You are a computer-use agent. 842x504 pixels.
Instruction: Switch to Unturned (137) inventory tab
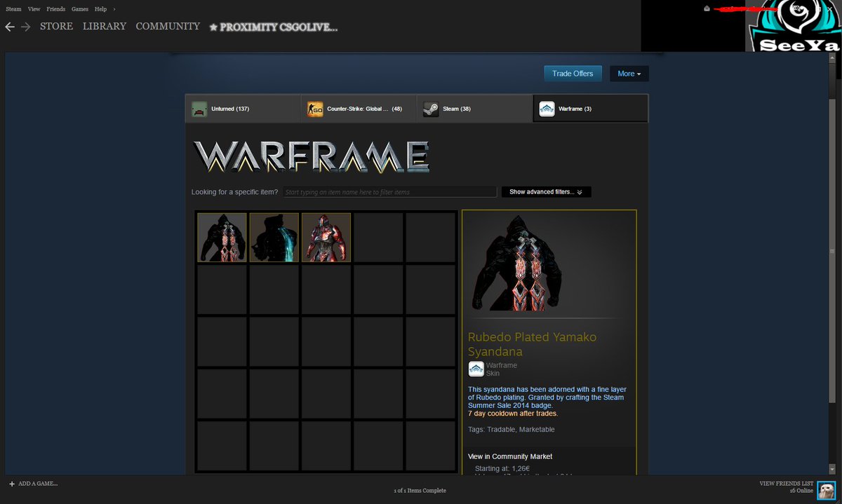click(x=243, y=109)
